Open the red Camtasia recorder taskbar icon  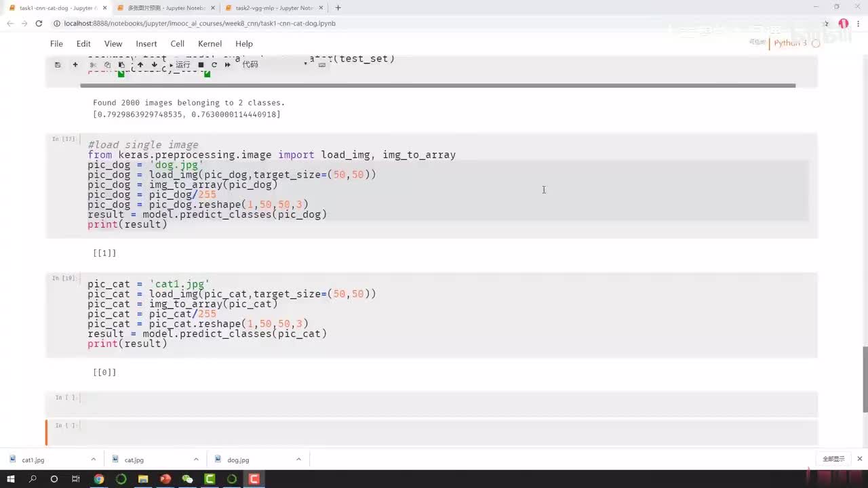point(254,479)
